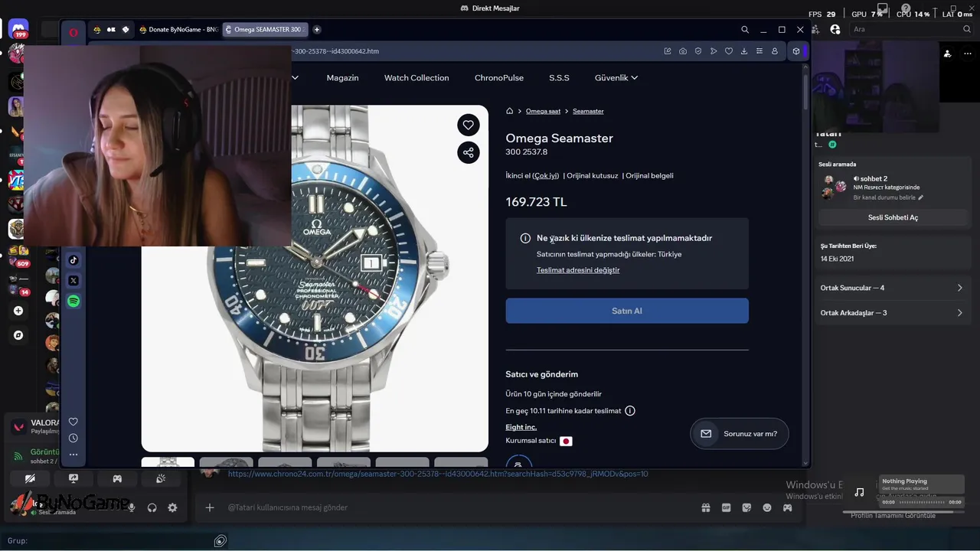
Task: Open the sticker picker in Discord
Action: coord(746,507)
